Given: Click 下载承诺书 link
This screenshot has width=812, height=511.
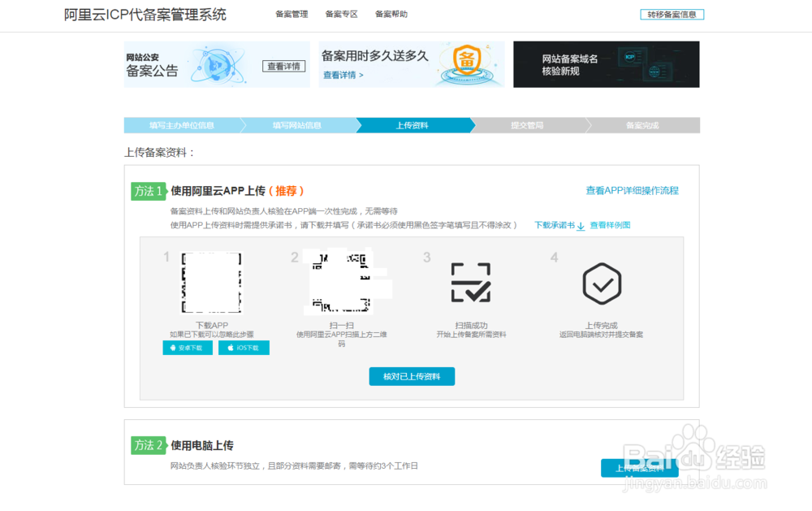Looking at the screenshot, I should [554, 225].
